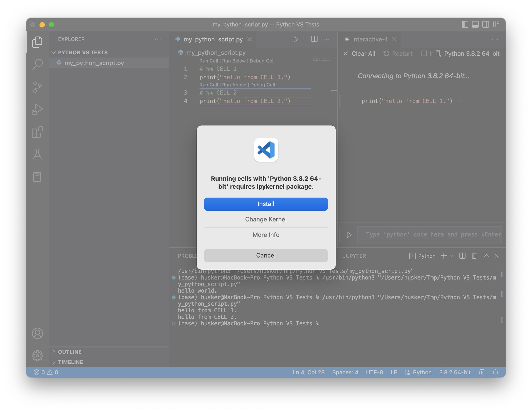
Task: Click Restart kernel in Interactive window
Action: 398,54
